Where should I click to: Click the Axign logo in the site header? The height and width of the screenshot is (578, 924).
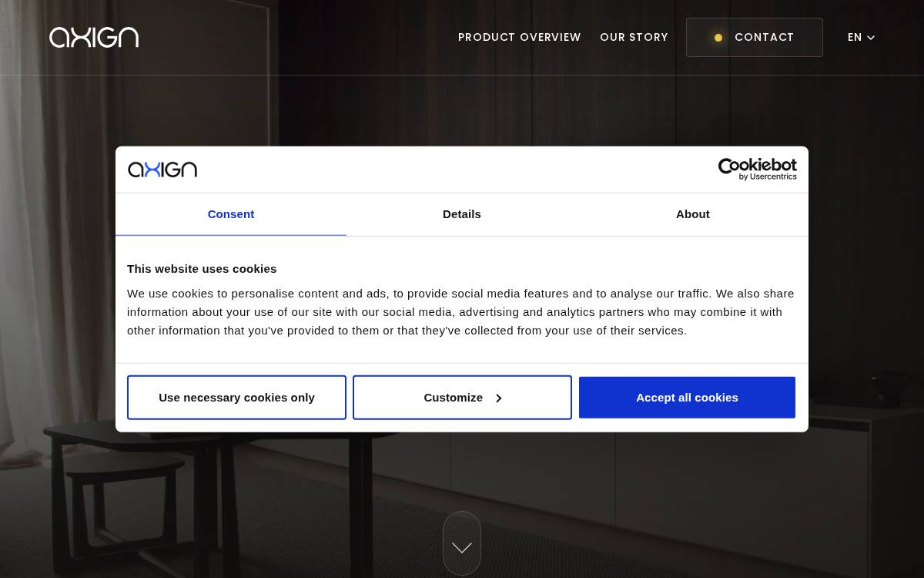(94, 37)
